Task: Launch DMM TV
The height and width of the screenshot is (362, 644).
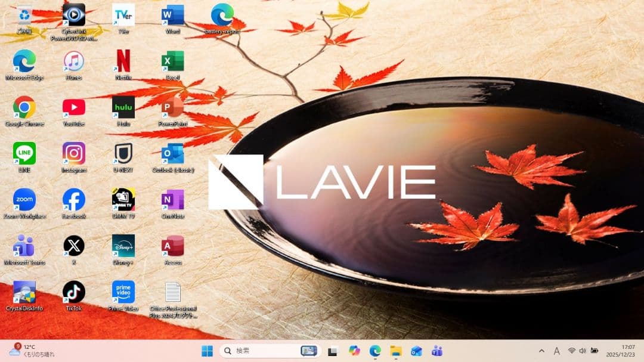Action: 123,200
